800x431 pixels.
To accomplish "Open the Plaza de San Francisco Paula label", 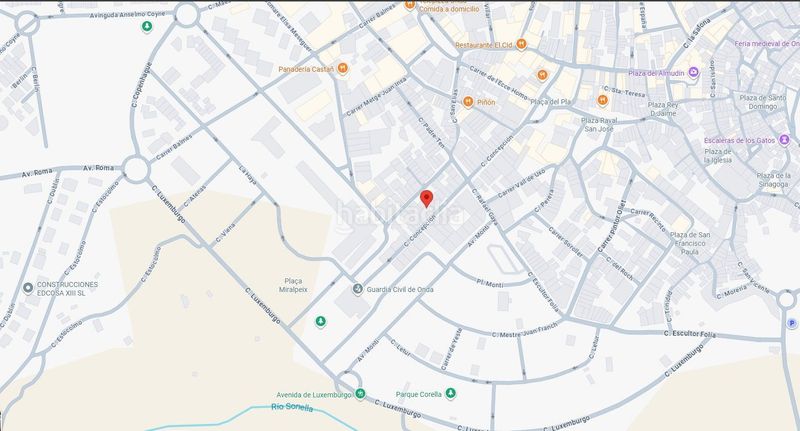I will 690,243.
